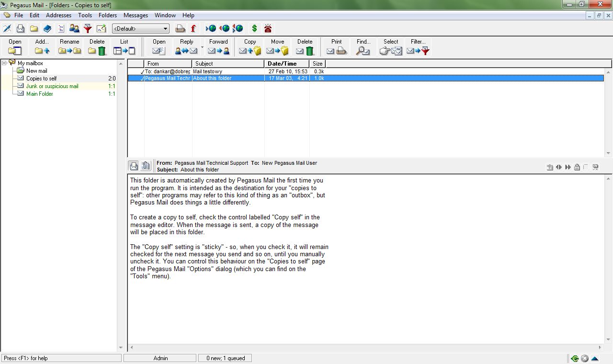Sort messages by the From column header
Image resolution: width=613 pixels, height=364 pixels.
168,63
